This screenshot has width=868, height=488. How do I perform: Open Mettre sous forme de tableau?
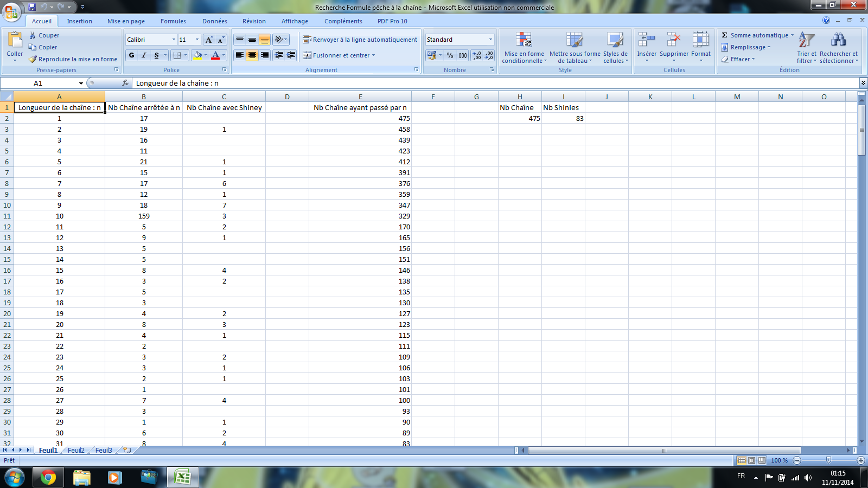[575, 48]
